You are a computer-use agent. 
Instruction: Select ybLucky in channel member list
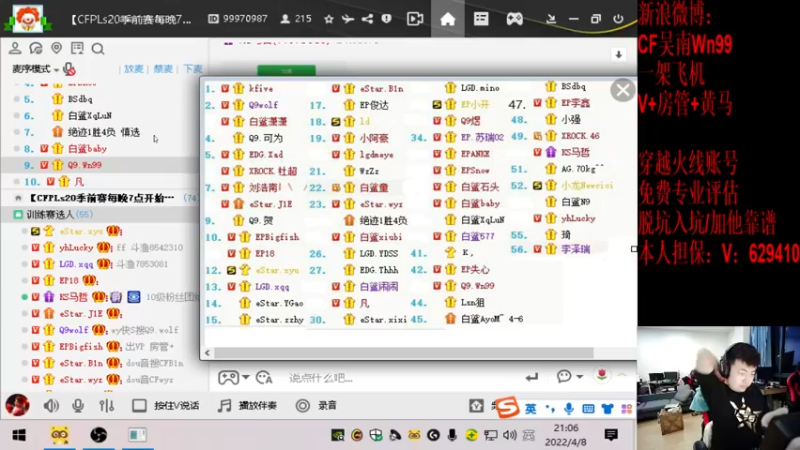(76, 247)
